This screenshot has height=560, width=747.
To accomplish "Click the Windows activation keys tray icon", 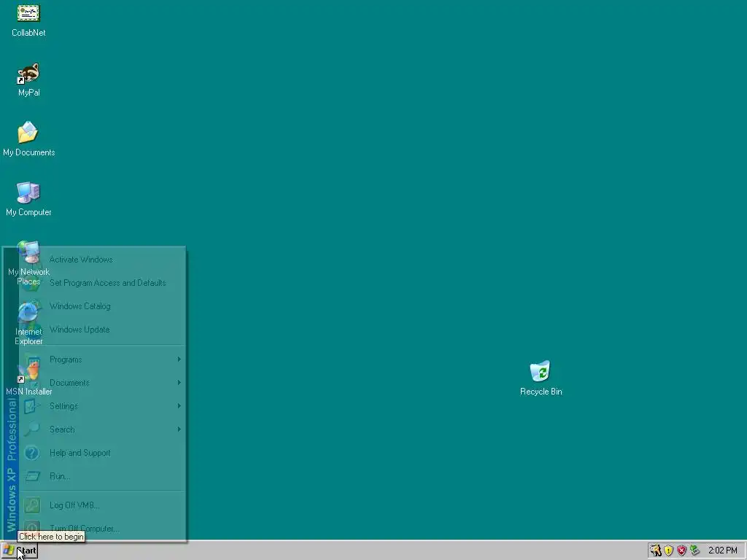I will coord(656,551).
